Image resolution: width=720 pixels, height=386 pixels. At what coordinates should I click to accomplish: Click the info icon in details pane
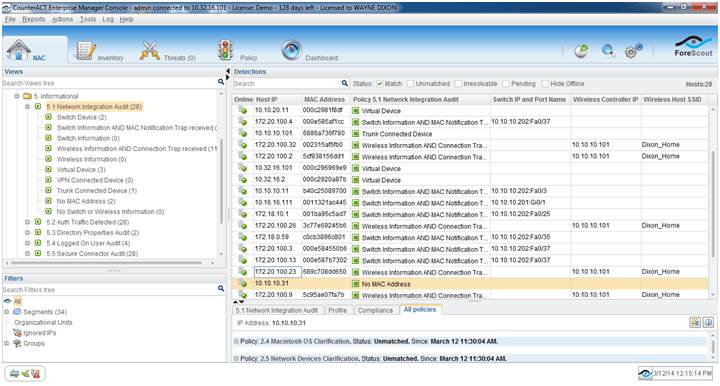coord(709,322)
